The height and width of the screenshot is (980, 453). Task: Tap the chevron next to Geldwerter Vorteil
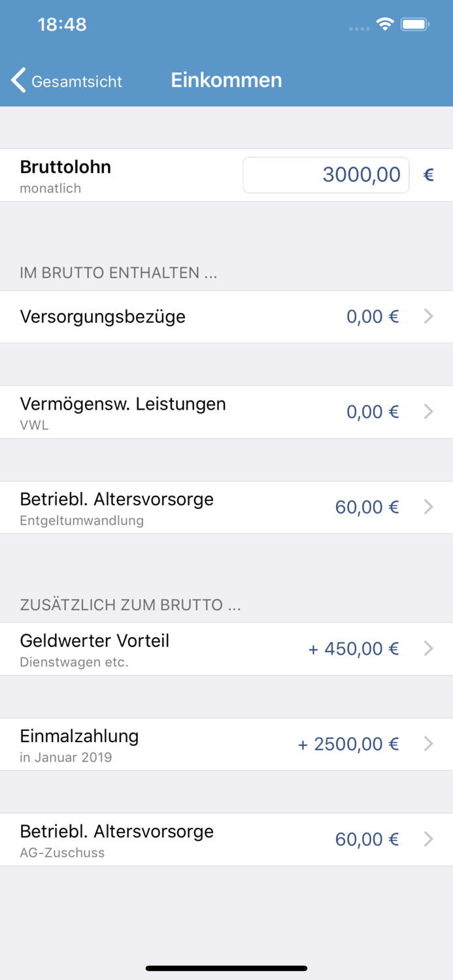pos(429,648)
